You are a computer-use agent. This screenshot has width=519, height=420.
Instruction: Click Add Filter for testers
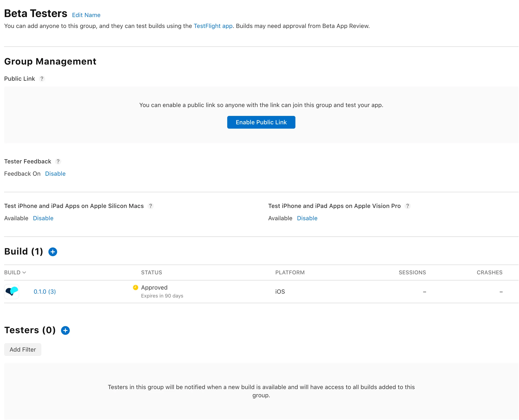[23, 349]
